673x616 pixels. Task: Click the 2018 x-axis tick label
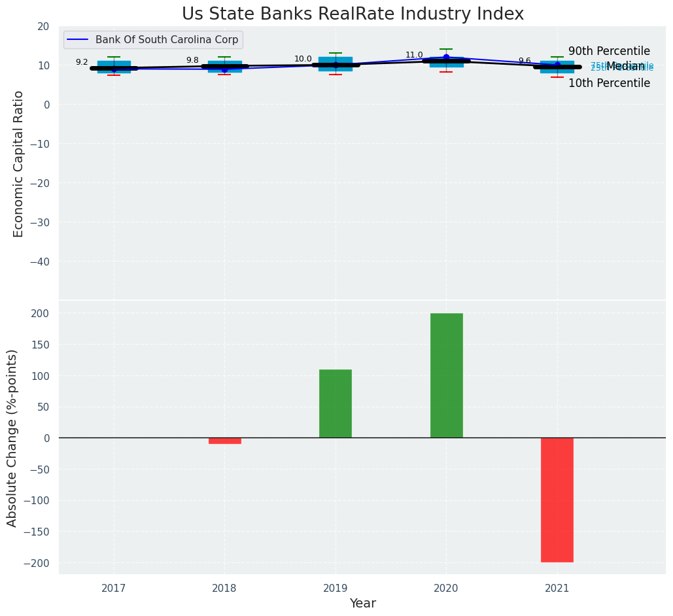point(224,589)
